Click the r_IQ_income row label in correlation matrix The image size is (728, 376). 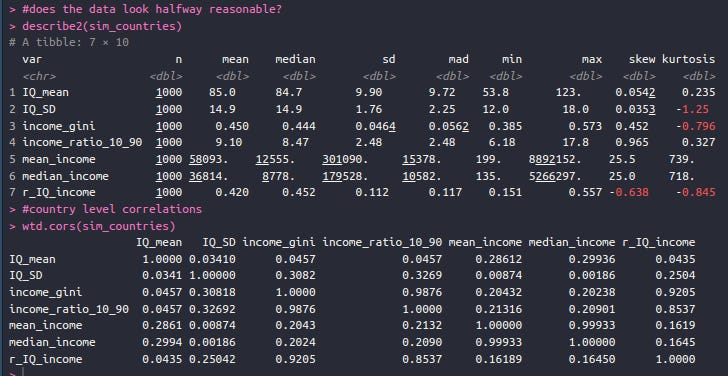coord(46,359)
